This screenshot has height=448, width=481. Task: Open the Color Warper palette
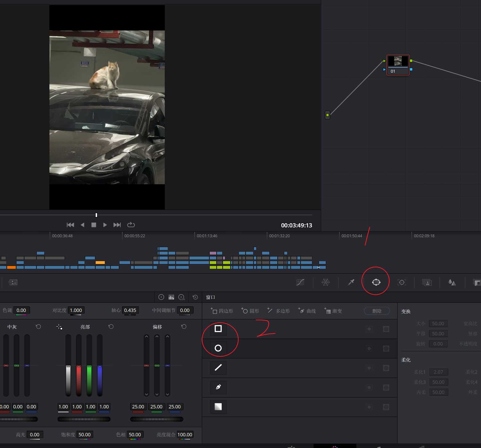click(x=325, y=282)
